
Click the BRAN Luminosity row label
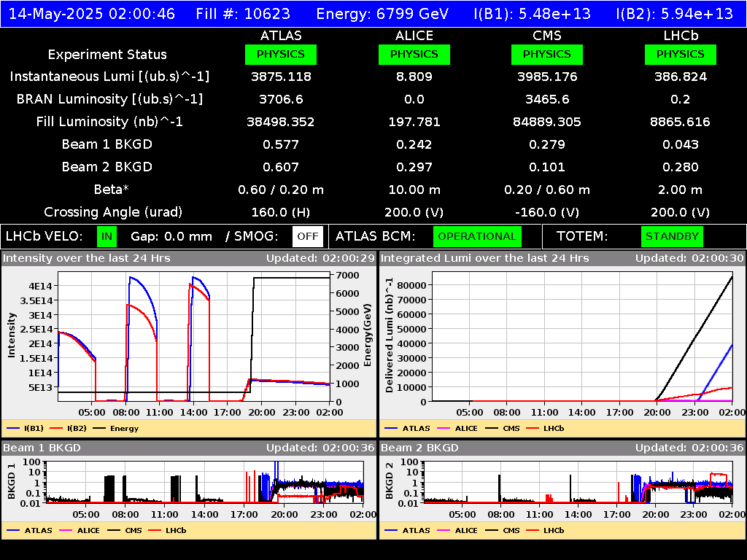(109, 99)
